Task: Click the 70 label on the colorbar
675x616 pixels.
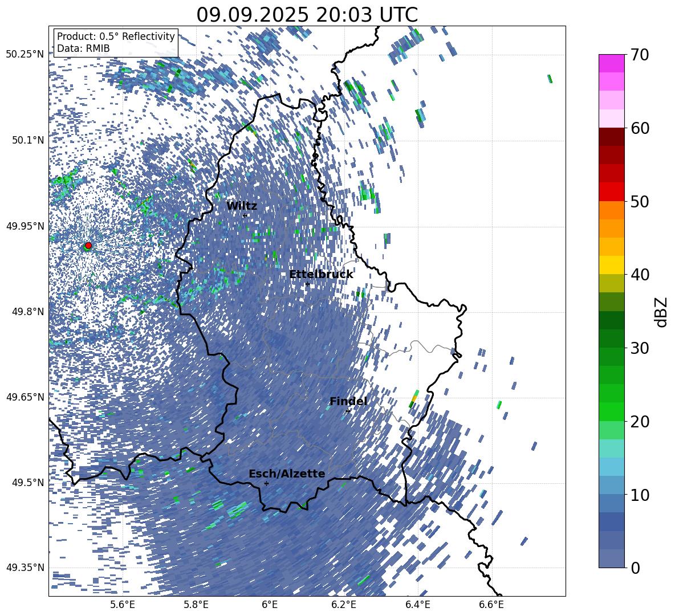Action: click(x=640, y=55)
